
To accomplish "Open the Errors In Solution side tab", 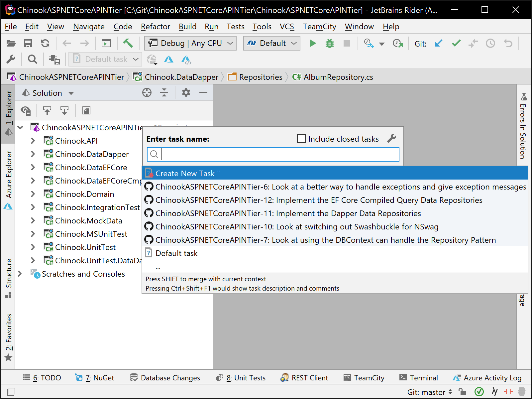I will click(523, 126).
